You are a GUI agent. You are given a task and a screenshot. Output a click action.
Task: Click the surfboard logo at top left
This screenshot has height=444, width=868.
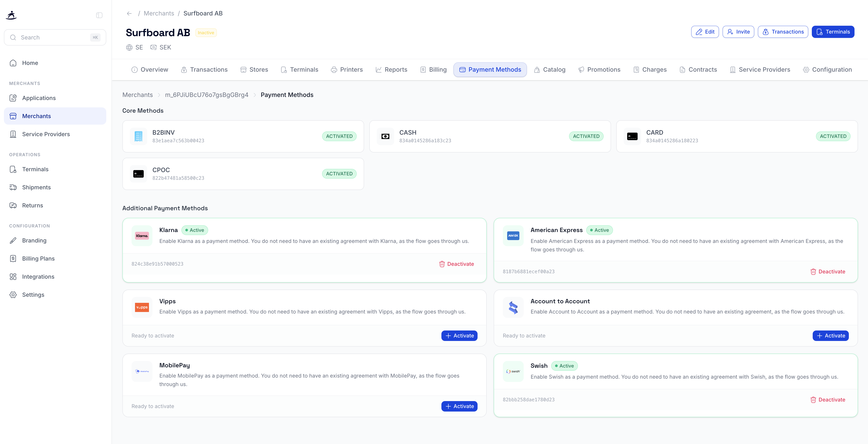click(x=11, y=15)
